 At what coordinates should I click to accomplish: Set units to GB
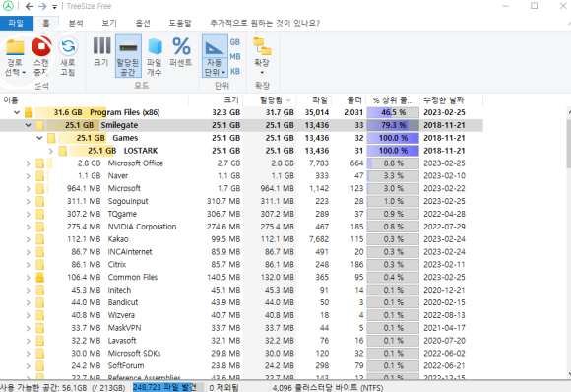(x=235, y=42)
